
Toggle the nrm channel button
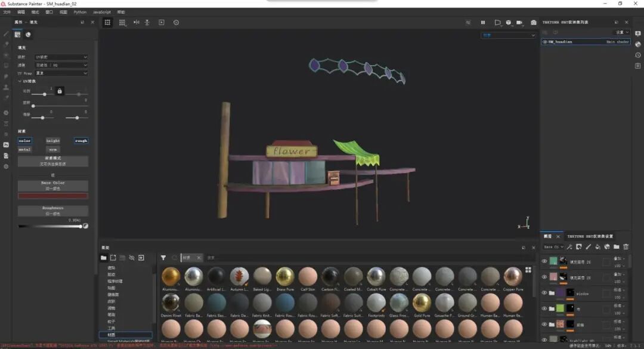53,150
